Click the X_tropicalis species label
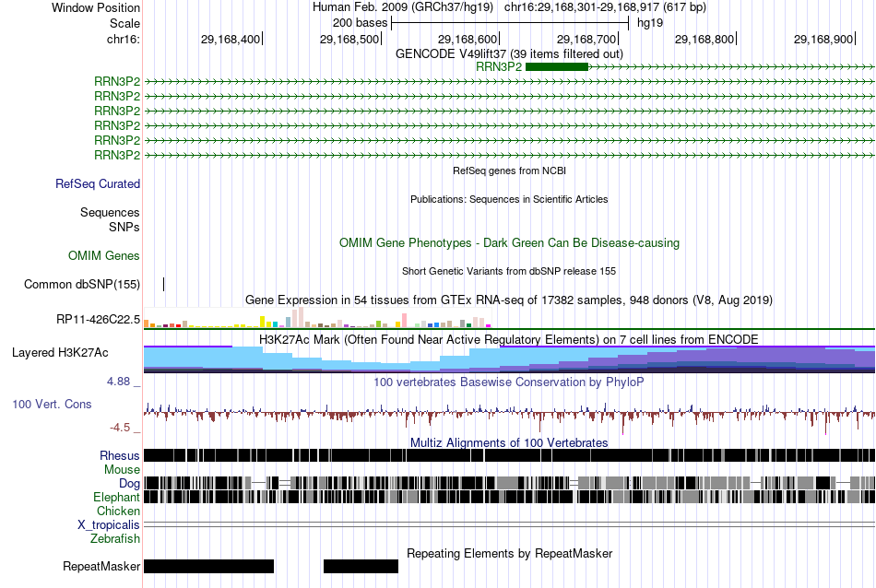This screenshot has height=588, width=876. 109,525
